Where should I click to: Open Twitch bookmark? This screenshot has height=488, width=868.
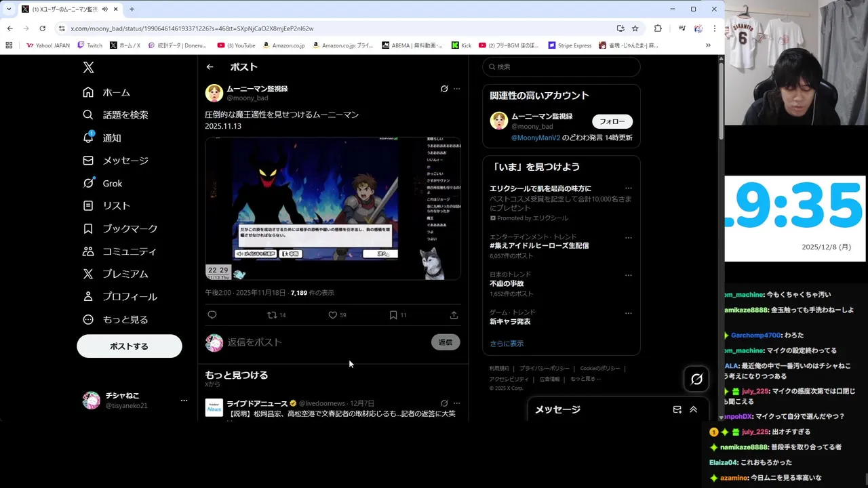click(90, 45)
